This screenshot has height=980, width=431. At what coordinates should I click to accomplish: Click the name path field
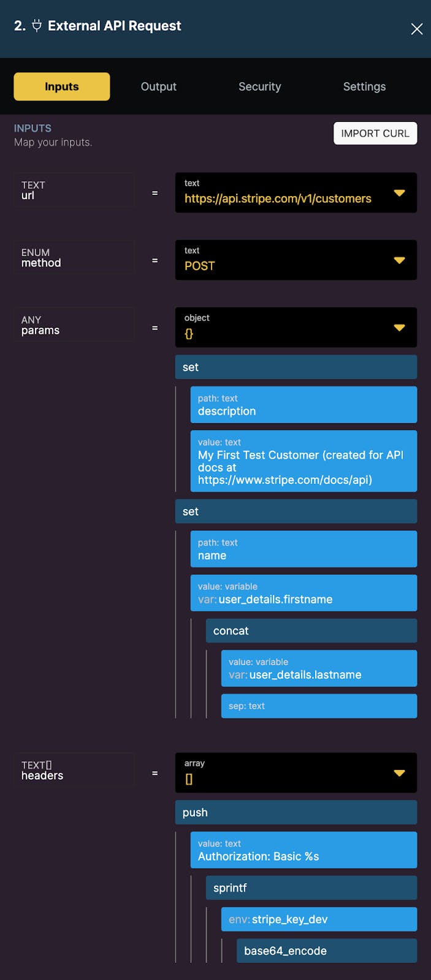(303, 549)
